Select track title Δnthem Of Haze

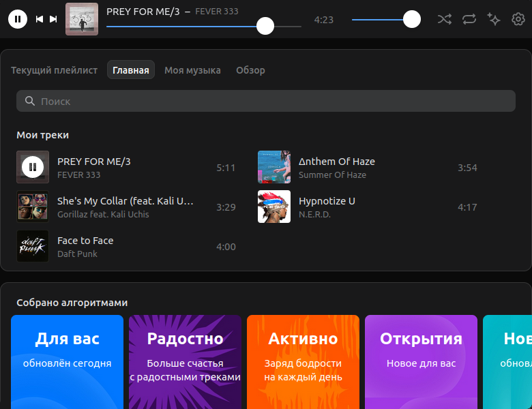pyautogui.click(x=337, y=162)
